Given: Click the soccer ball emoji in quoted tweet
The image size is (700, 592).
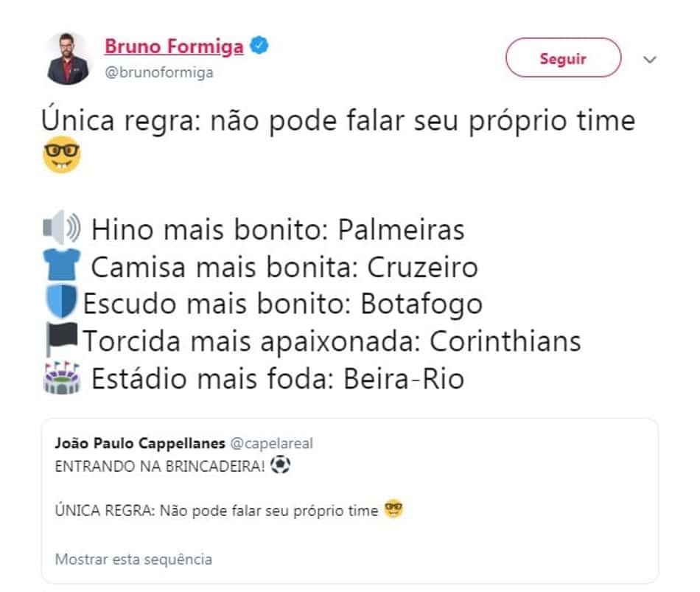Looking at the screenshot, I should pyautogui.click(x=280, y=464).
